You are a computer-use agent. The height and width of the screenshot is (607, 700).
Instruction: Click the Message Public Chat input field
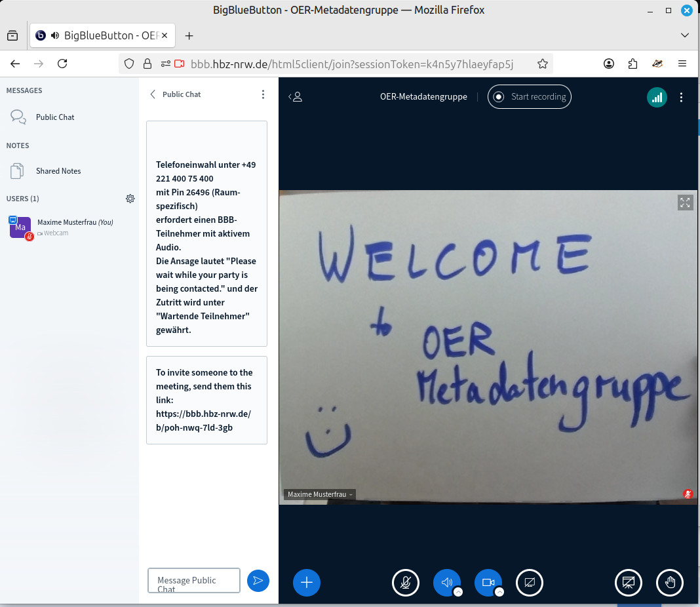[194, 580]
